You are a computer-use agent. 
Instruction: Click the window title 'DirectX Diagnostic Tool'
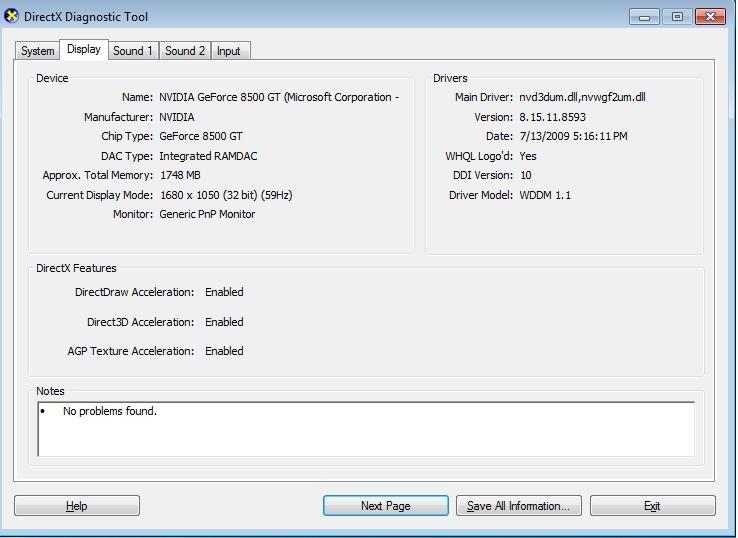click(x=86, y=17)
